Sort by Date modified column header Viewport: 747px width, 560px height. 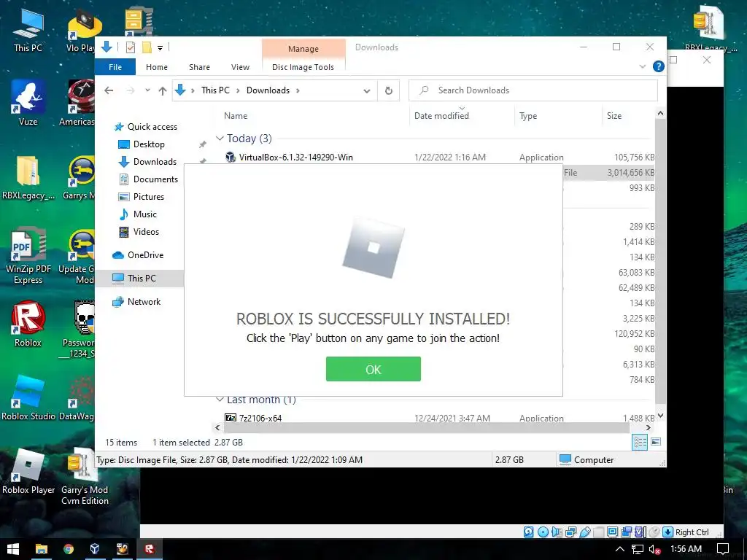(x=441, y=116)
